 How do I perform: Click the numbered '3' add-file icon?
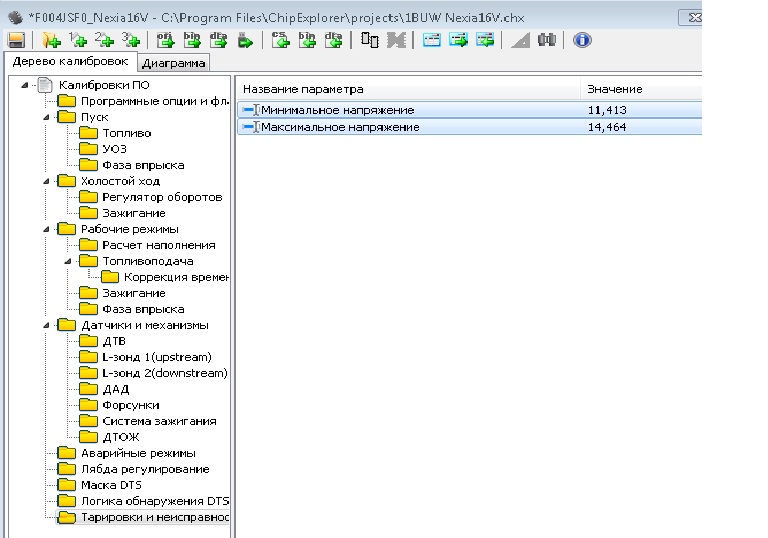(x=129, y=41)
